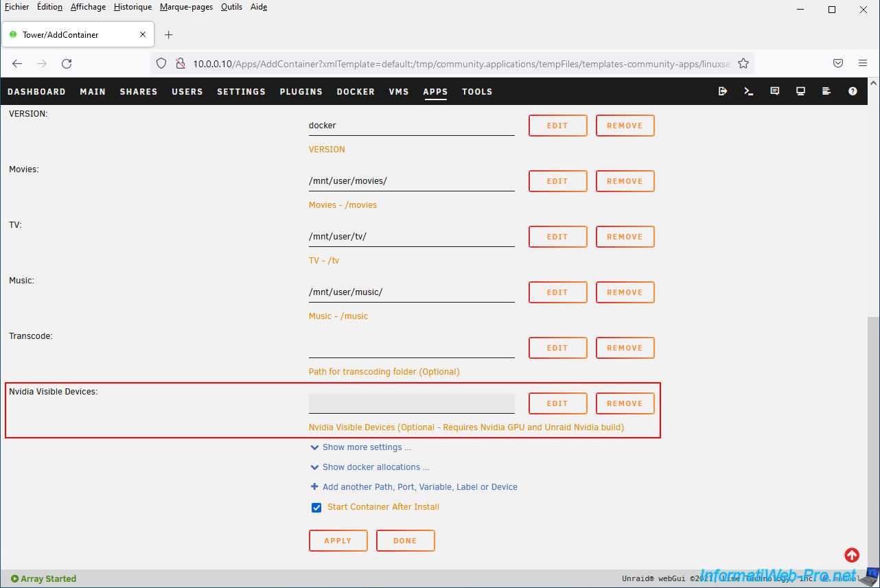Expand Show docker allocations
The width and height of the screenshot is (880, 588).
pos(375,467)
